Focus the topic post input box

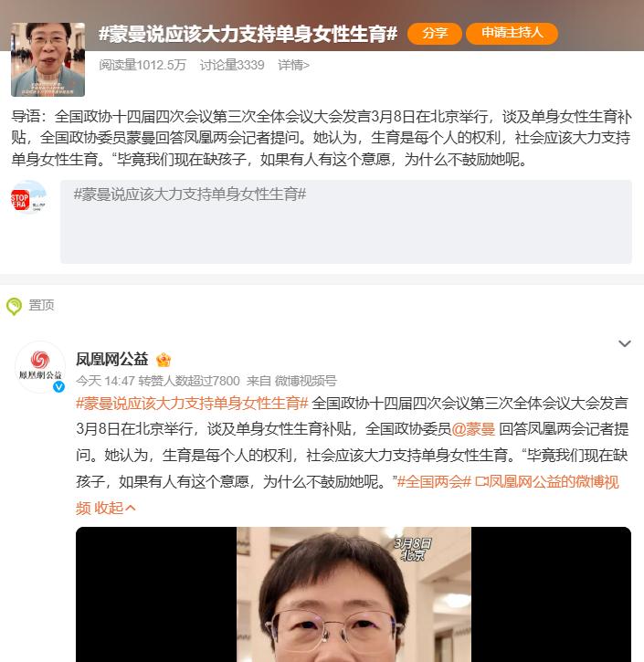point(346,222)
